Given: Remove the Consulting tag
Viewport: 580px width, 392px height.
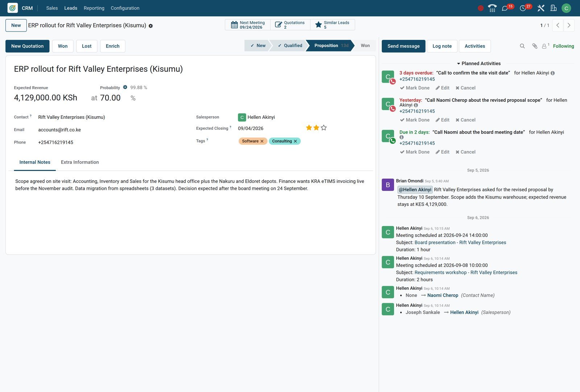Looking at the screenshot, I should tap(295, 141).
